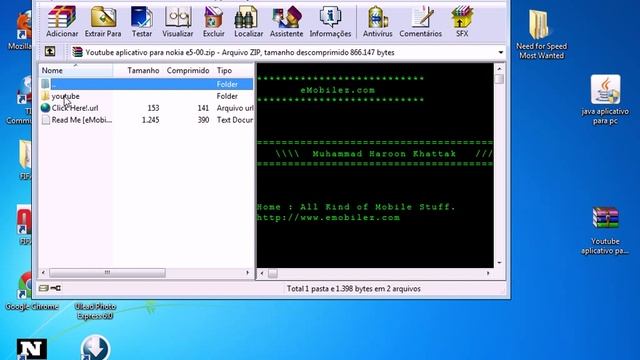The width and height of the screenshot is (640, 360).
Task: Select the parent '..' folder row
Action: coord(147,84)
